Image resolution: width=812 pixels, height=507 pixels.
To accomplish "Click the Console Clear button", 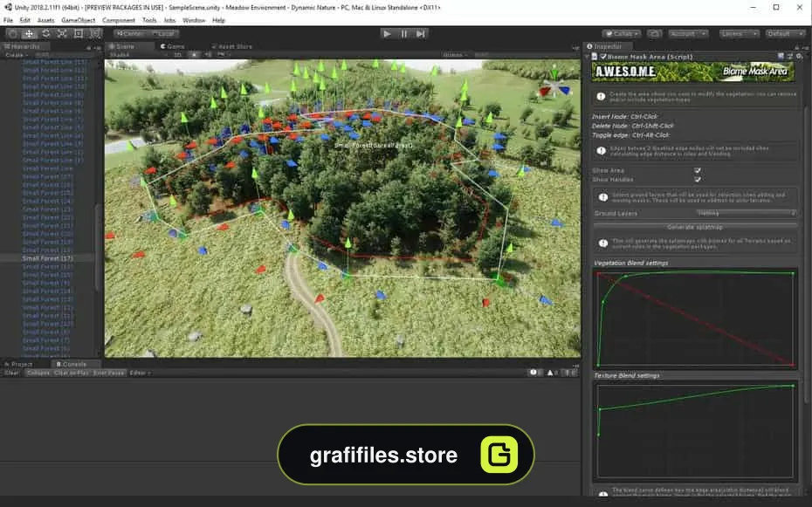I will pos(12,373).
